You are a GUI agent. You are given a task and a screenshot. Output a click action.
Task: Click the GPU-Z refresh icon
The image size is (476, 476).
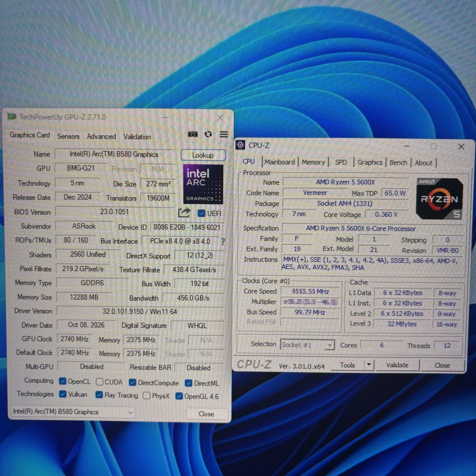click(x=208, y=134)
